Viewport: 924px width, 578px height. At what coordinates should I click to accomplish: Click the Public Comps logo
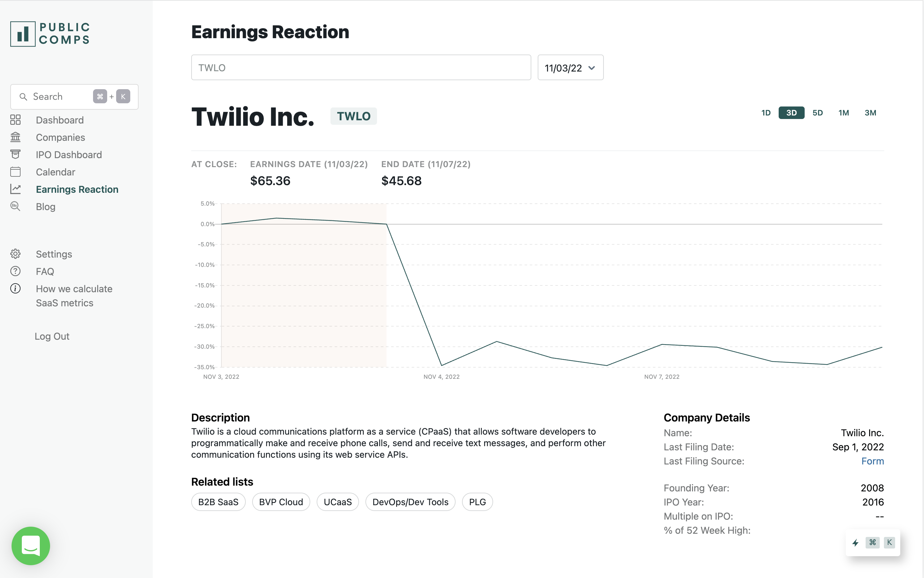pos(50,34)
